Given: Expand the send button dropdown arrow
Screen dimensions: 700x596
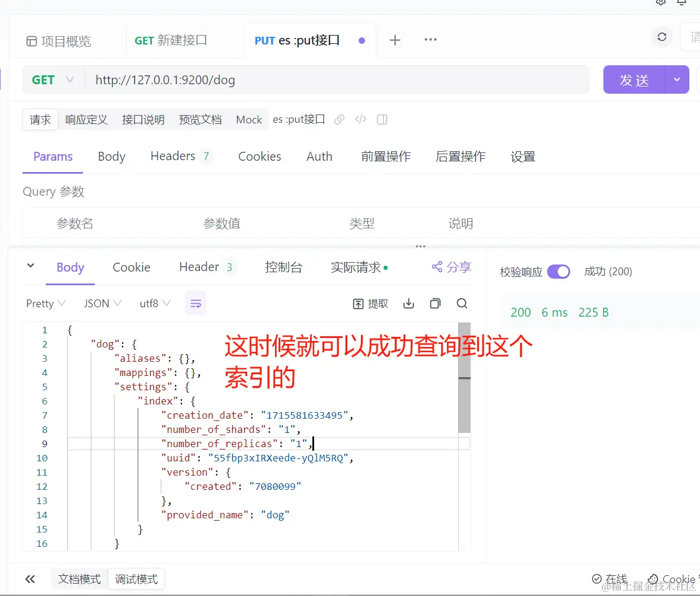Looking at the screenshot, I should pyautogui.click(x=677, y=80).
